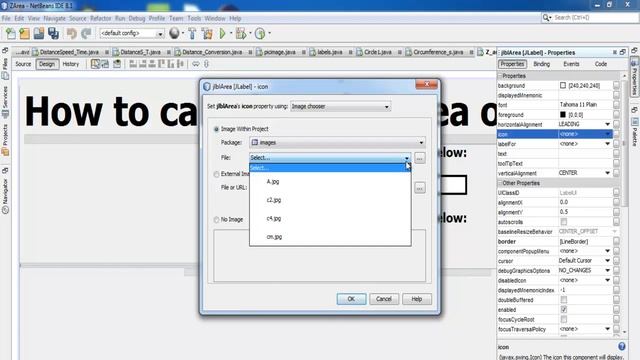Open the verticalAlignment CENTER dropdown
The image size is (640, 360).
tap(607, 173)
